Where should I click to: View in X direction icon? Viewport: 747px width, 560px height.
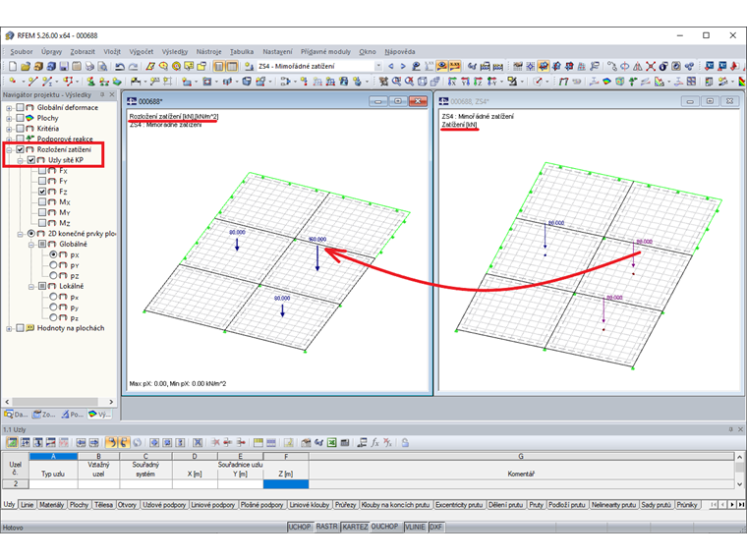coord(452,82)
